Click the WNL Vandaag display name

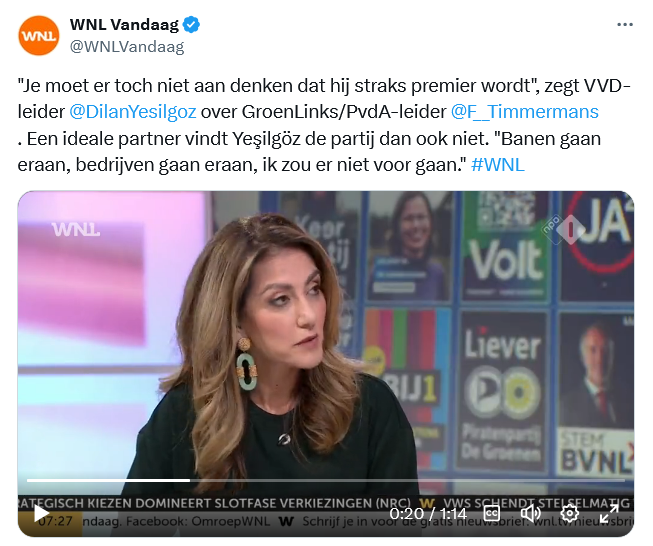pos(124,25)
